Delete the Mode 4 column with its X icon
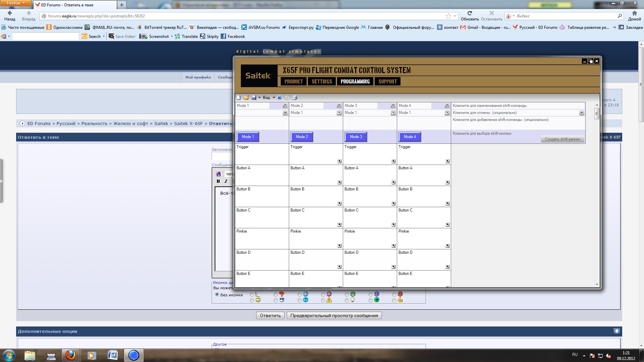The height and width of the screenshot is (362, 644). 447,106
